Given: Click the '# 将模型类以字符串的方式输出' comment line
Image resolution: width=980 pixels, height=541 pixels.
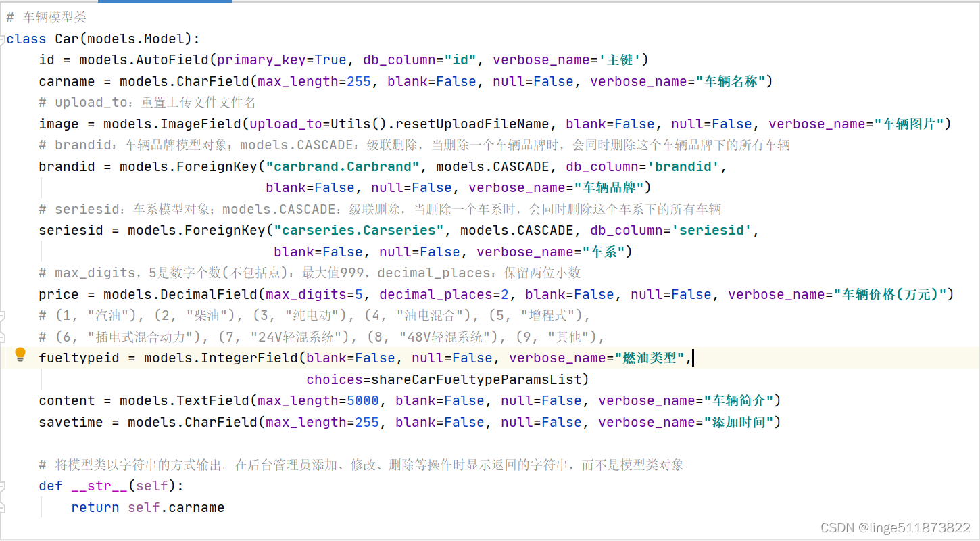Looking at the screenshot, I should 362,465.
